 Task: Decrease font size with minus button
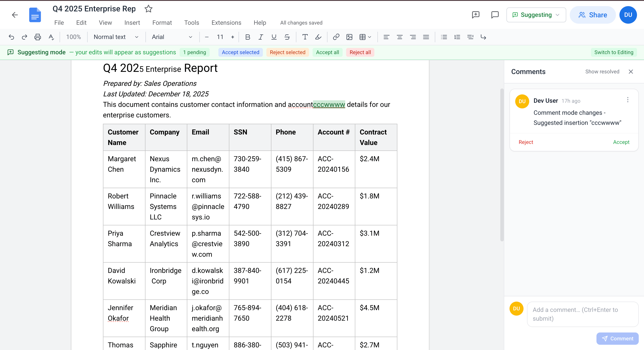click(x=207, y=37)
